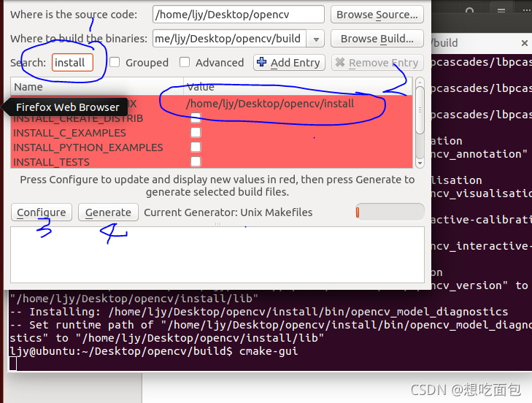Click the table scrollbar down arrow
The width and height of the screenshot is (532, 403).
(420, 164)
